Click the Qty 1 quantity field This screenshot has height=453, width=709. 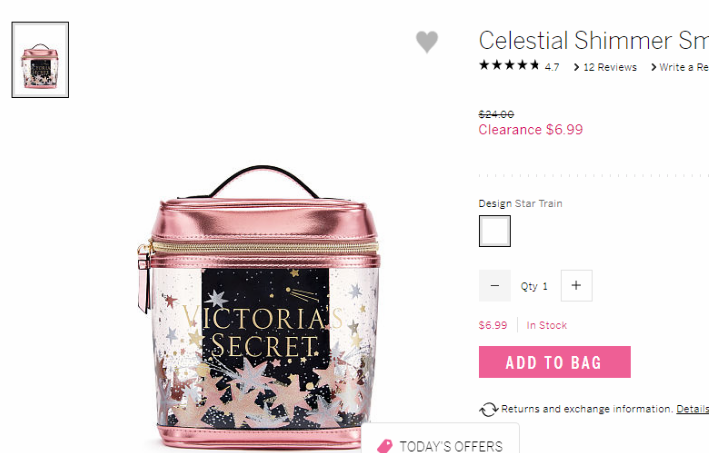click(534, 286)
